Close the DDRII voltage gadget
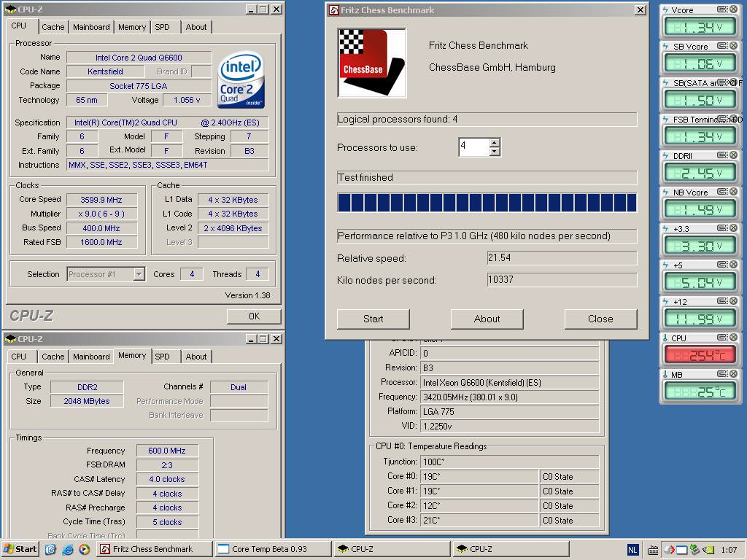Viewport: 747px width, 560px height. [733, 155]
